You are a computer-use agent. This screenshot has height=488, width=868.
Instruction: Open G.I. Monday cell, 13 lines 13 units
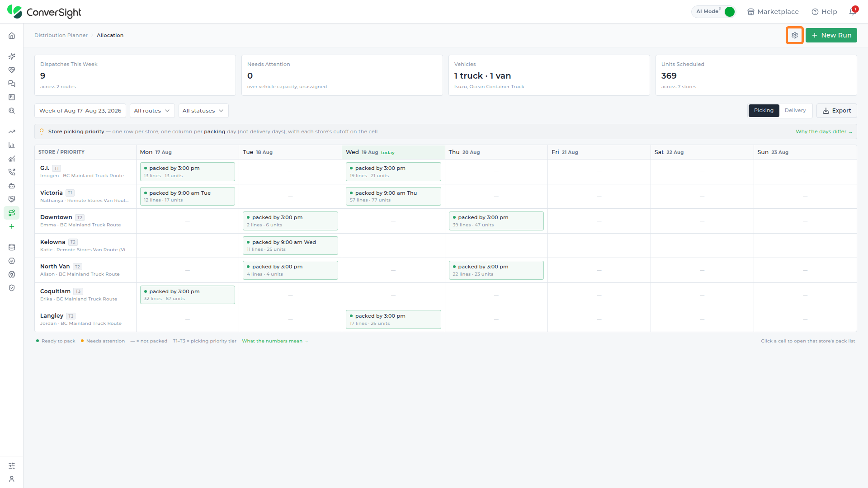[x=187, y=172]
